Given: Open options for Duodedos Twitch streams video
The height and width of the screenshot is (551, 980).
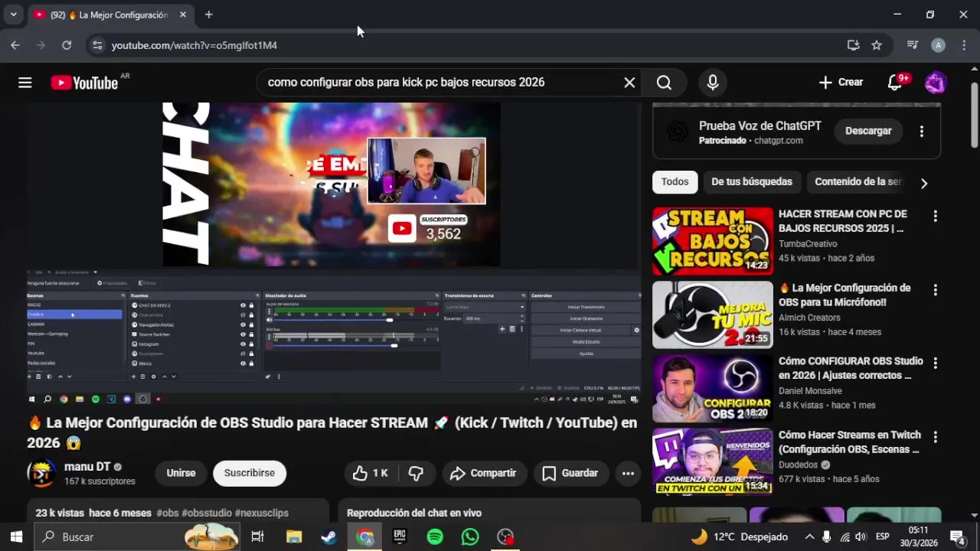Looking at the screenshot, I should 935,437.
